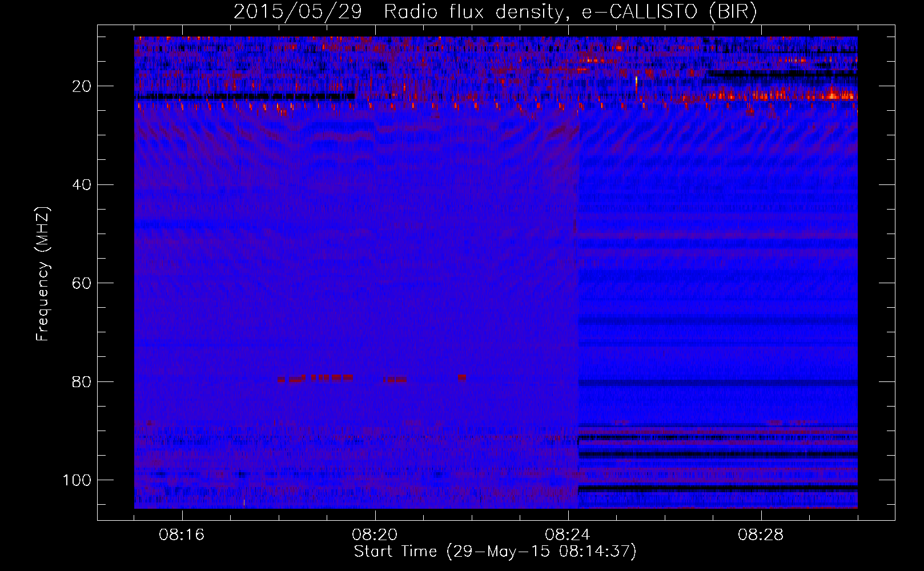Click the red burst segments near 80 MHz
924x571 pixels.
coord(372,379)
